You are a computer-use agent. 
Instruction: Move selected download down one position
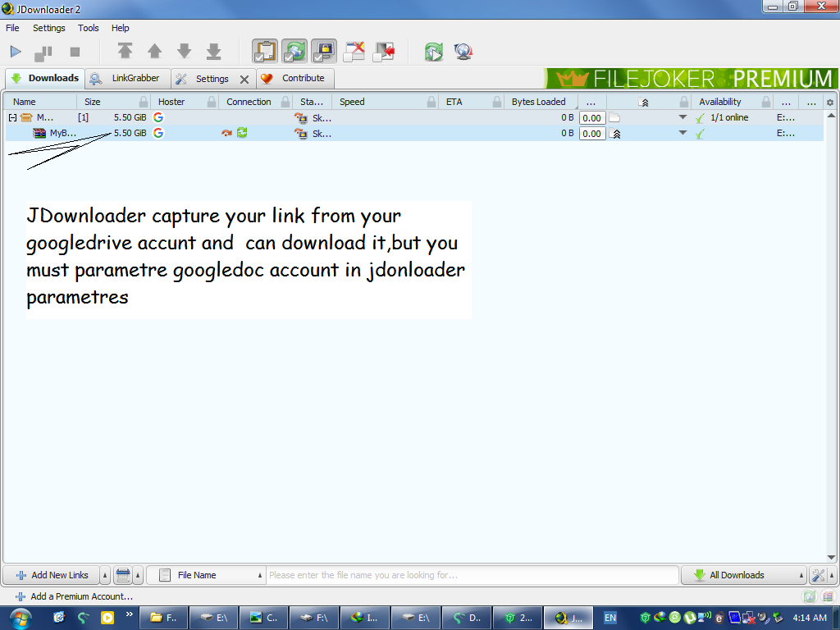pyautogui.click(x=185, y=52)
